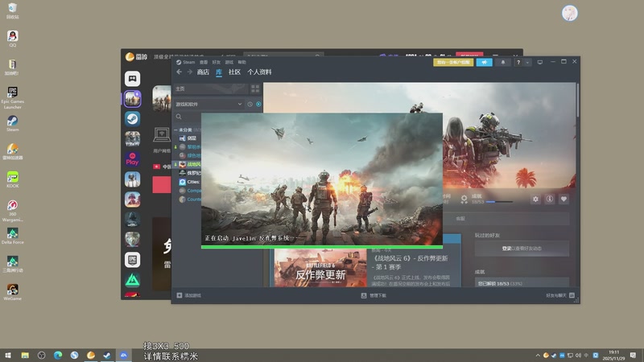
Task: Click the yellow account banner button
Action: pos(453,63)
